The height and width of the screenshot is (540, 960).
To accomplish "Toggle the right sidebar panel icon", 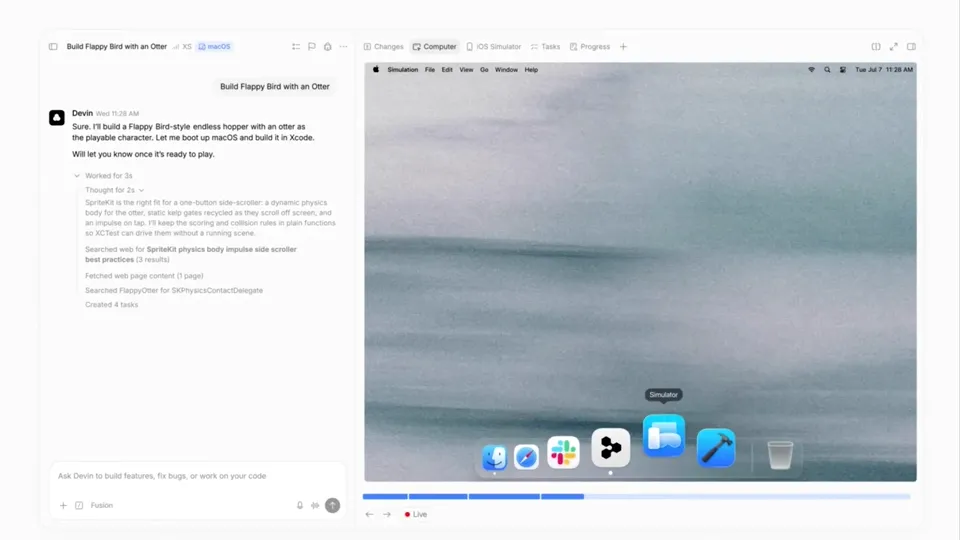I will [x=912, y=47].
